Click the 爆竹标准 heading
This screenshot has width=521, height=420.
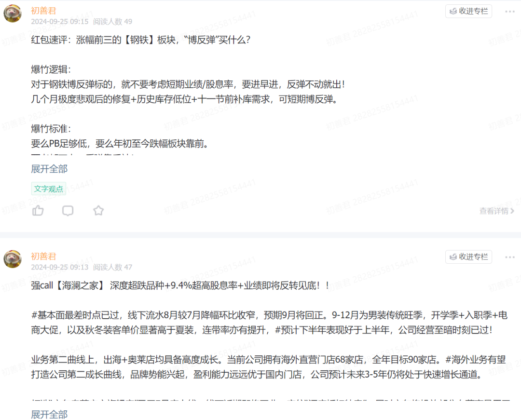pyautogui.click(x=51, y=129)
